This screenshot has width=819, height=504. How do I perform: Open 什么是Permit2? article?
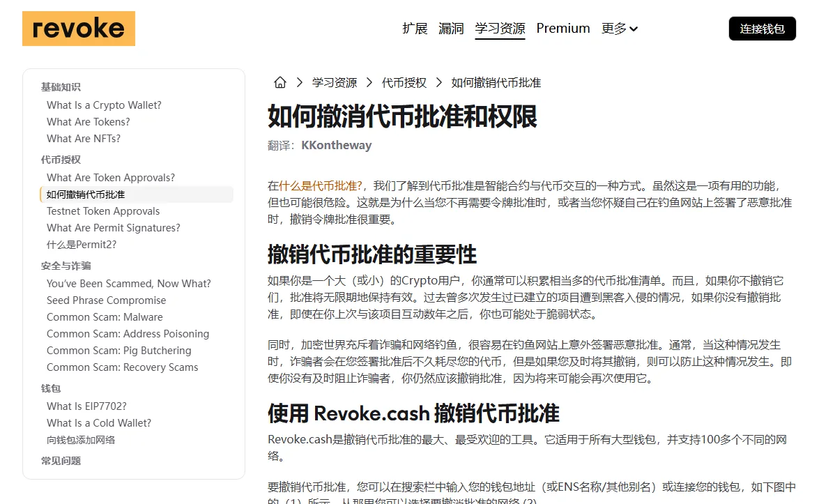[82, 245]
